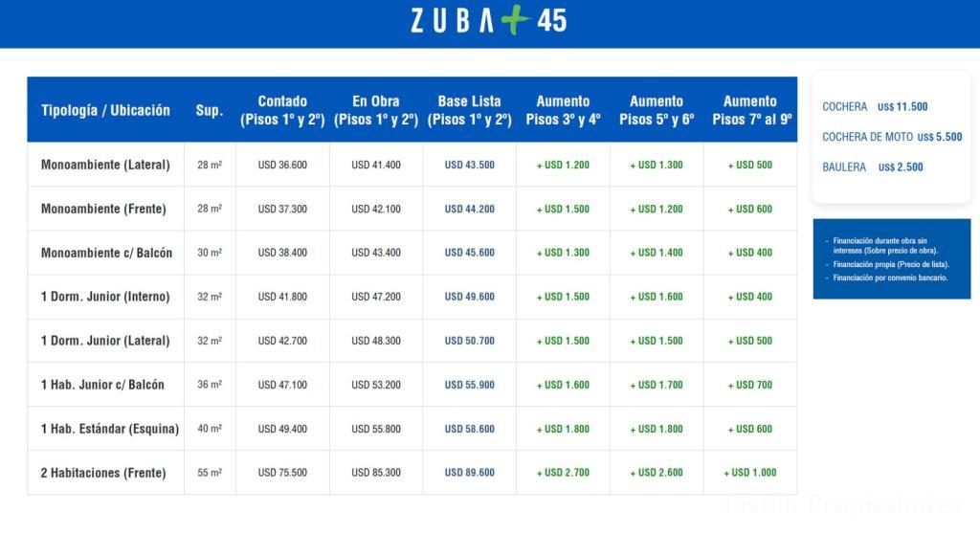
Task: Select the + USD 2.700 increase value
Action: 563,473
